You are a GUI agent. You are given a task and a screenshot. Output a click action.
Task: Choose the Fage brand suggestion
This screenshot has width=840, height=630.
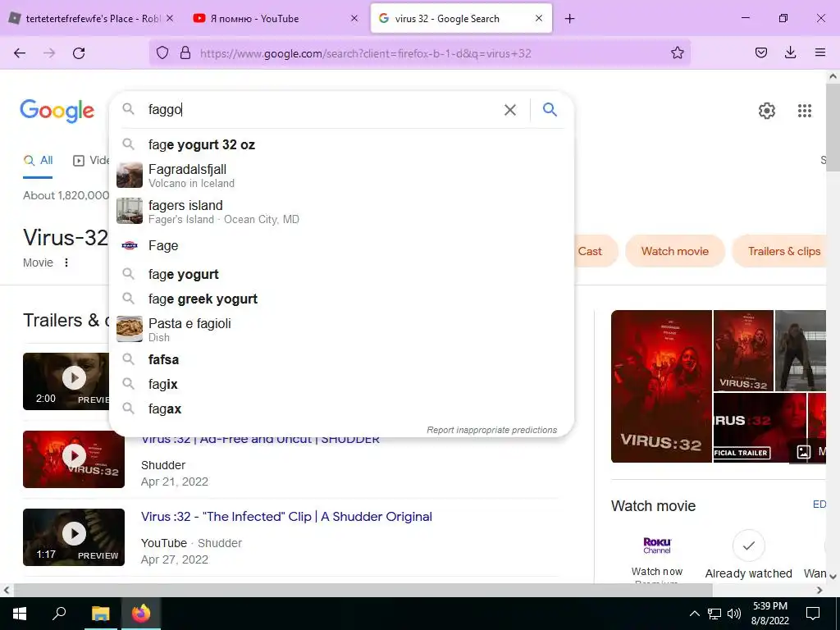click(341, 246)
